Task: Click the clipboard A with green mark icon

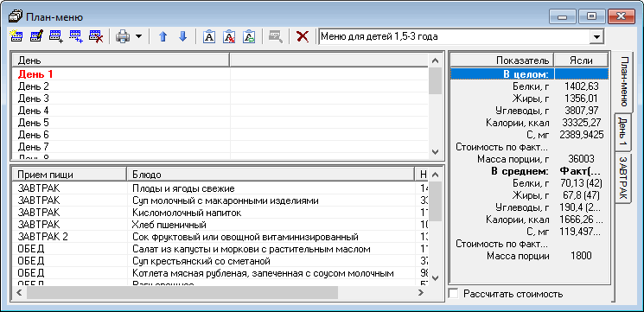Action: (x=249, y=37)
